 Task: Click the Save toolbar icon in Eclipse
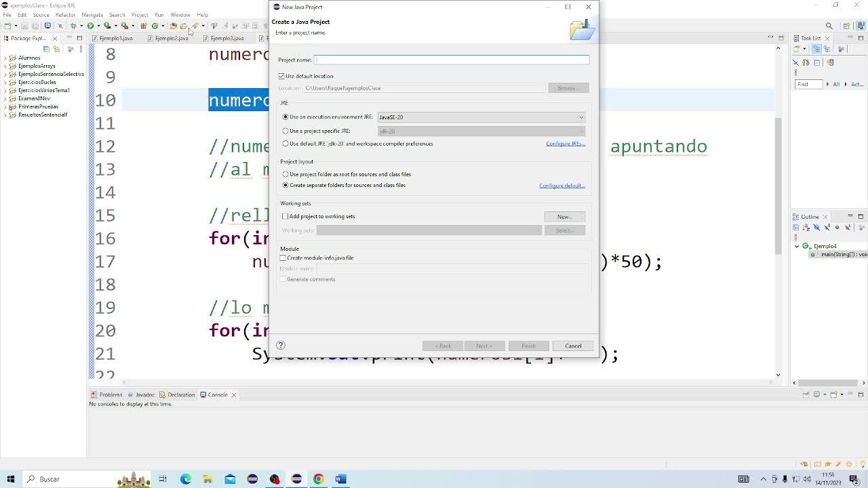(24, 26)
